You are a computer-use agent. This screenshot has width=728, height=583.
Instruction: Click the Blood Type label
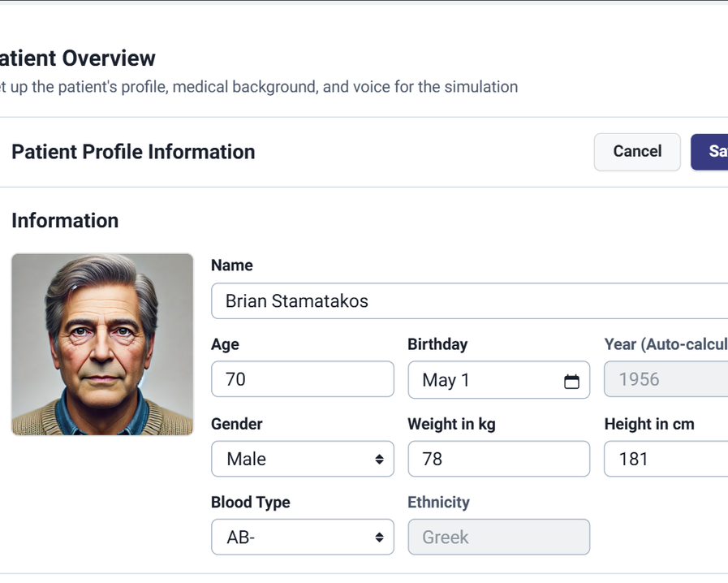tap(250, 502)
